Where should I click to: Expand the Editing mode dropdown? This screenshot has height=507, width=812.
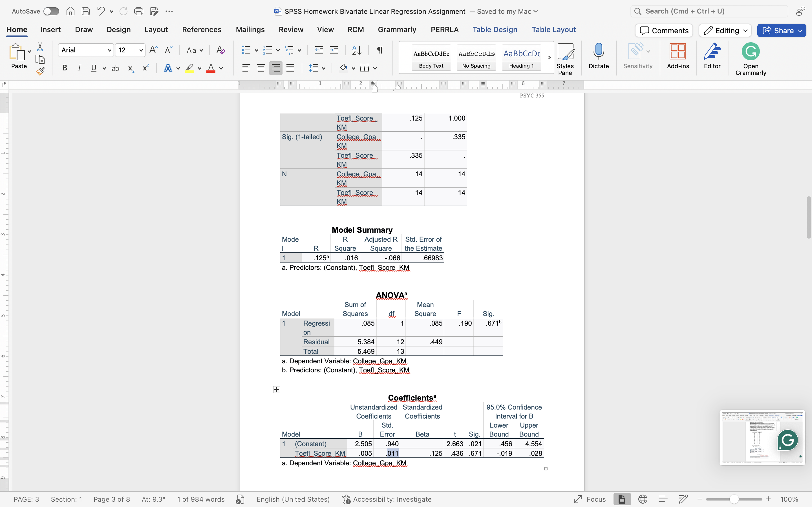point(724,30)
